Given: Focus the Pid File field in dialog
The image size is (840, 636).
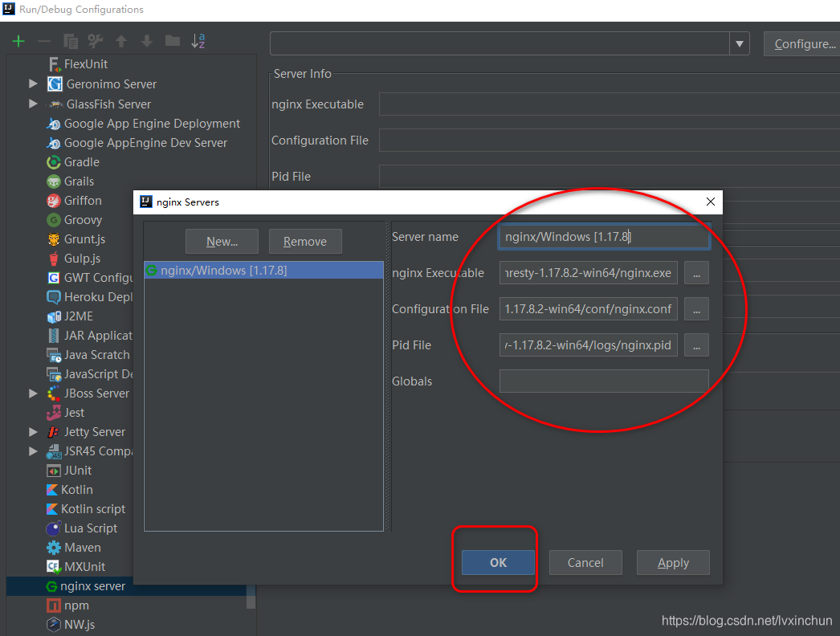Looking at the screenshot, I should [588, 345].
